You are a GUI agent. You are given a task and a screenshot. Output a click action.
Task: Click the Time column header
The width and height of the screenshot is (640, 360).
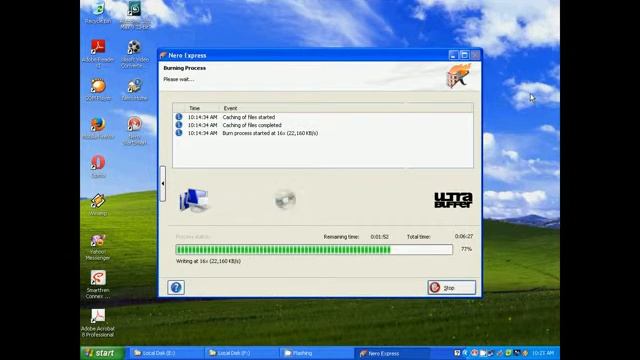pos(195,108)
